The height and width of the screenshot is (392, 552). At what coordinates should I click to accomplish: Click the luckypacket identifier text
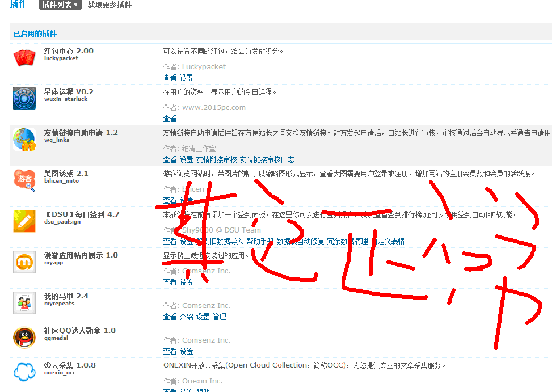[x=61, y=58]
